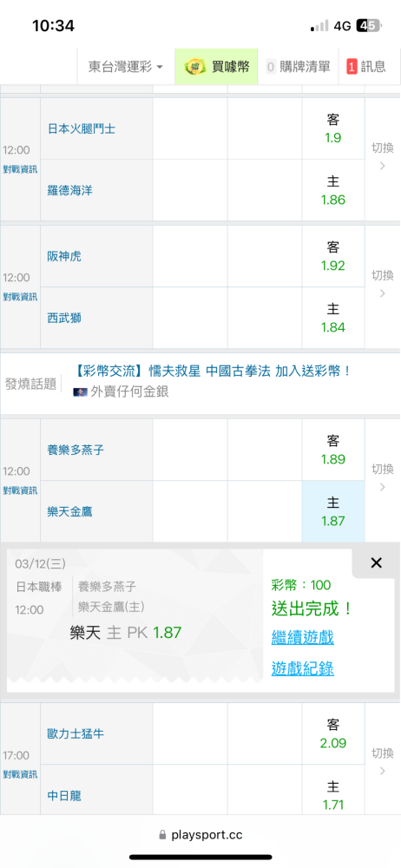Check the battery indicator in status bar

(368, 25)
